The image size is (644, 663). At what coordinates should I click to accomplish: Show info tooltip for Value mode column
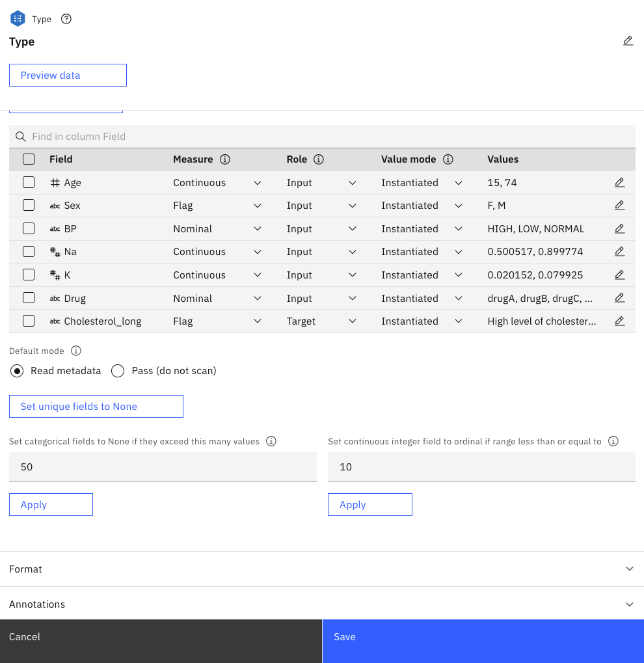click(448, 159)
